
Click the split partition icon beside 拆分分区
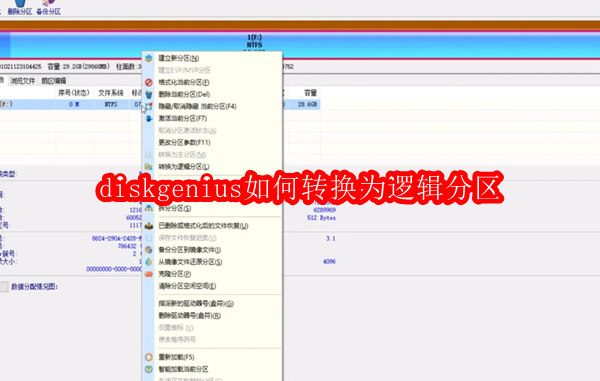point(149,208)
